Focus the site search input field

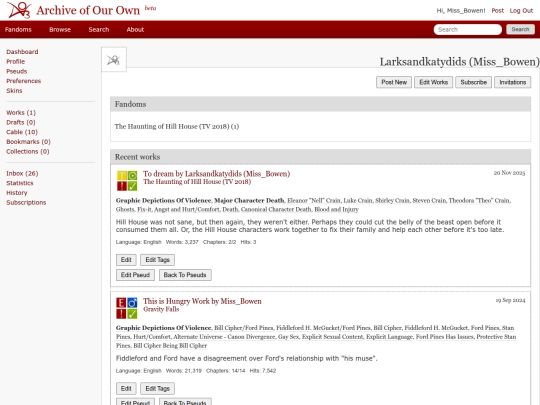(x=468, y=30)
